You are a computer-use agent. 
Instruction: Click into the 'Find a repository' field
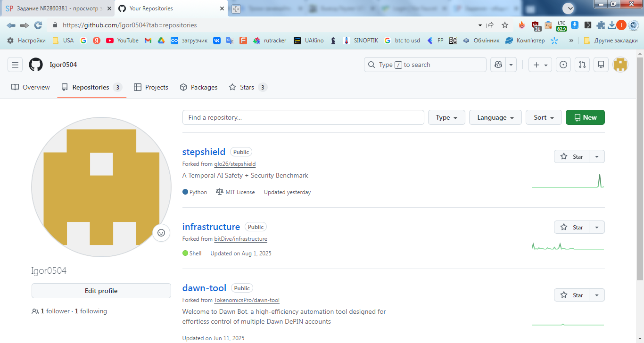(303, 117)
